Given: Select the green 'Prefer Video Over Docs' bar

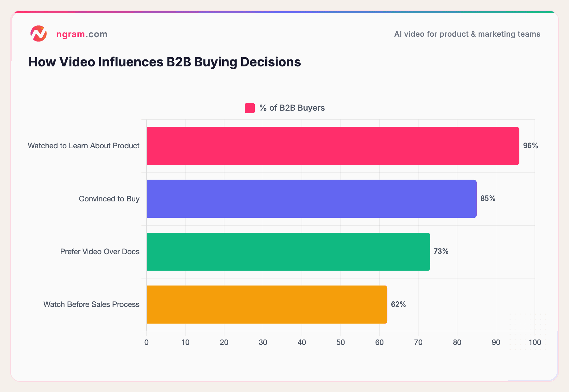Looking at the screenshot, I should [x=288, y=252].
